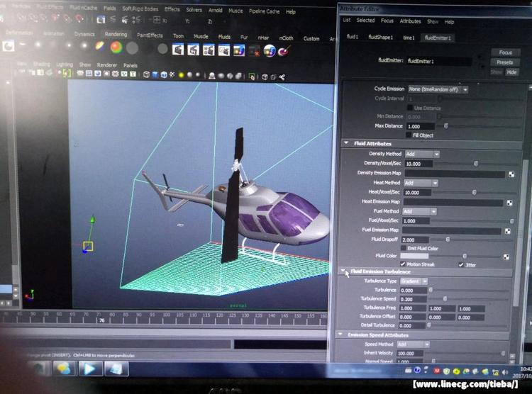Open the Density Method dropdown
The image size is (532, 394).
[x=423, y=154]
